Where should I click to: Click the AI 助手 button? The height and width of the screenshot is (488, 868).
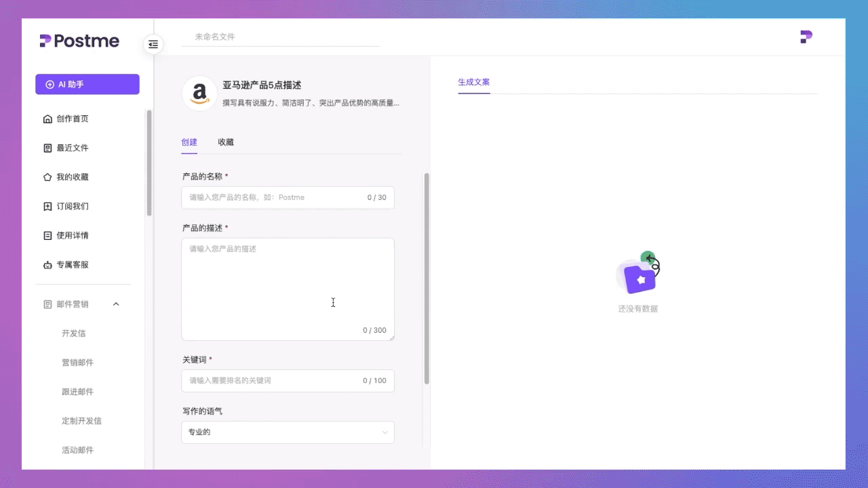click(87, 84)
